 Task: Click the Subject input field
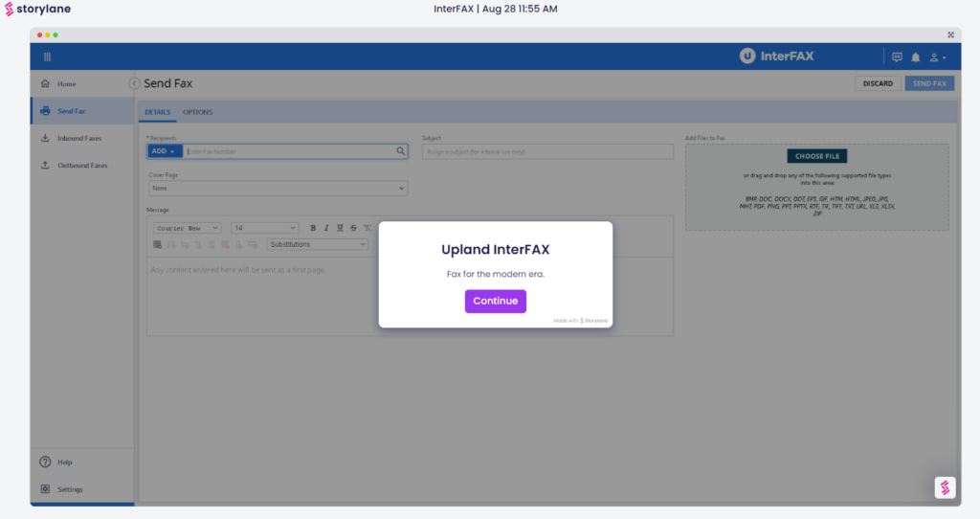coord(547,151)
